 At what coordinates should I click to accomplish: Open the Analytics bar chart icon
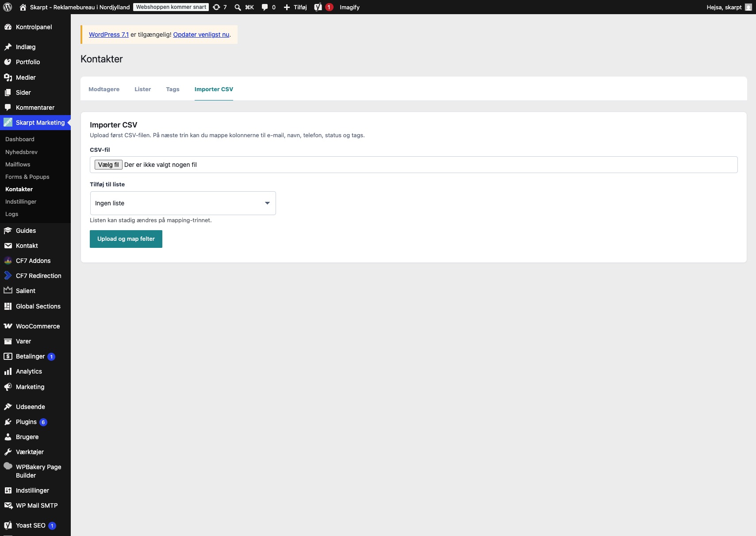click(x=8, y=371)
